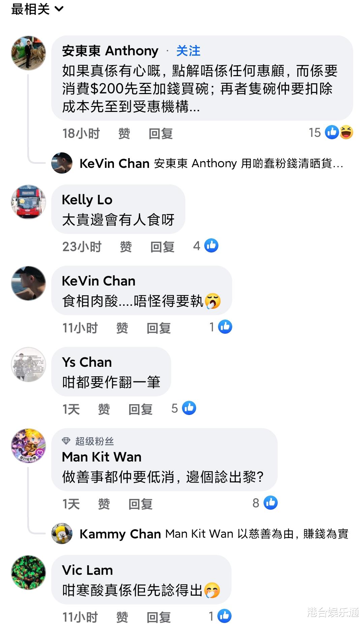Viewport: 364px width, 624px height.
Task: Click the thumbs-up icon on KeVin Chan's comment
Action: tap(225, 327)
